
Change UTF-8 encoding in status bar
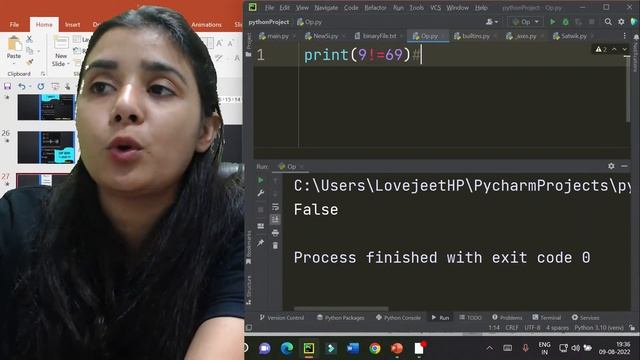pos(532,328)
